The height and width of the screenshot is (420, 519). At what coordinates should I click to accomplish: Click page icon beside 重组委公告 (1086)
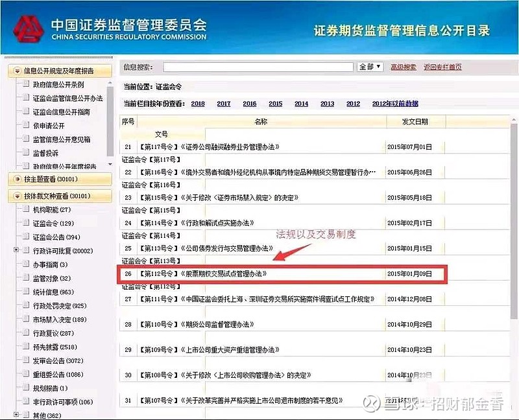(26, 374)
